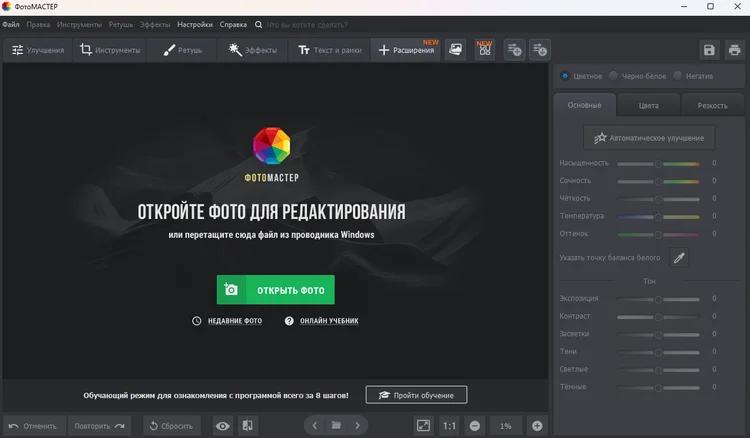Select the Черно-белое radio button
This screenshot has height=438, width=750.
click(x=637, y=76)
